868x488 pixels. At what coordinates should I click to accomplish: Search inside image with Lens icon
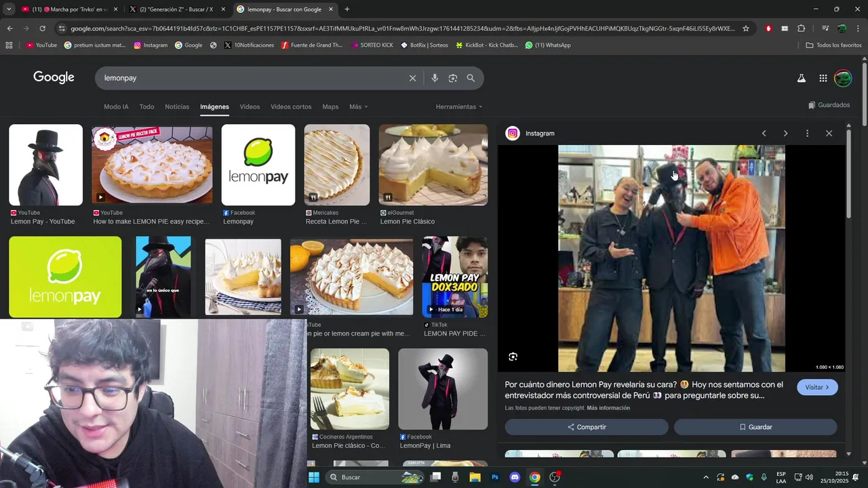click(513, 357)
